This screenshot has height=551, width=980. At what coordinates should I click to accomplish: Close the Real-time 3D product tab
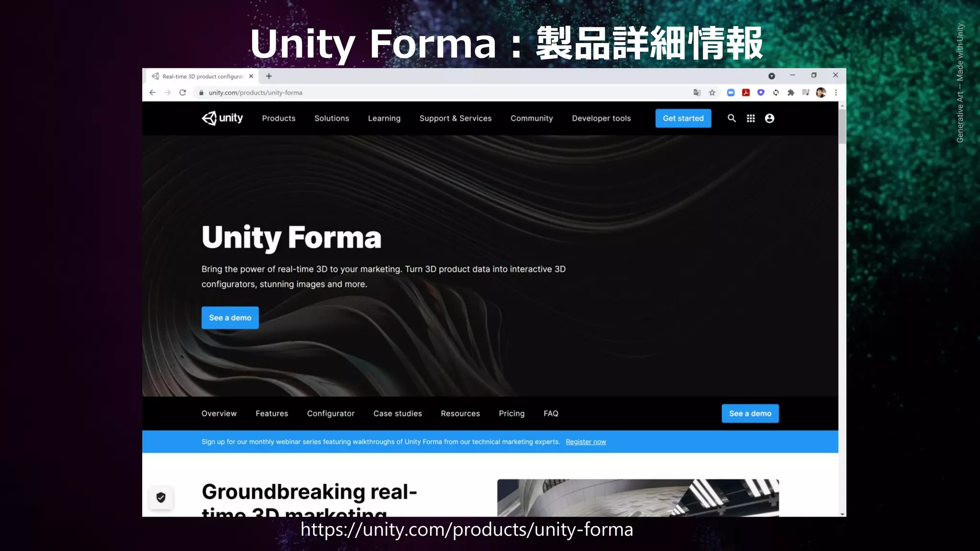(251, 76)
